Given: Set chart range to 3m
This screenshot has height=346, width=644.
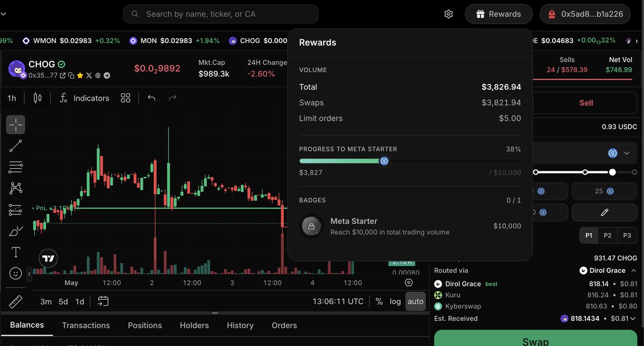Looking at the screenshot, I should tap(46, 301).
